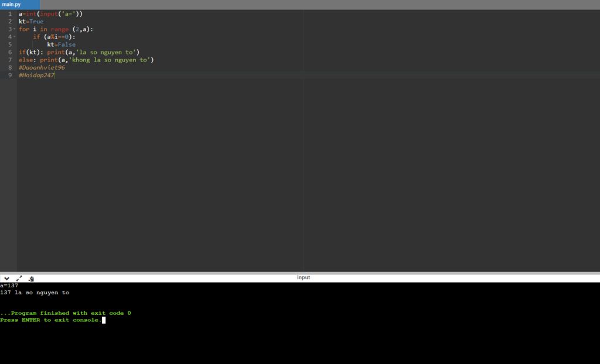
Task: Click the 'khong la so nguyen to' line
Action: coord(86,60)
